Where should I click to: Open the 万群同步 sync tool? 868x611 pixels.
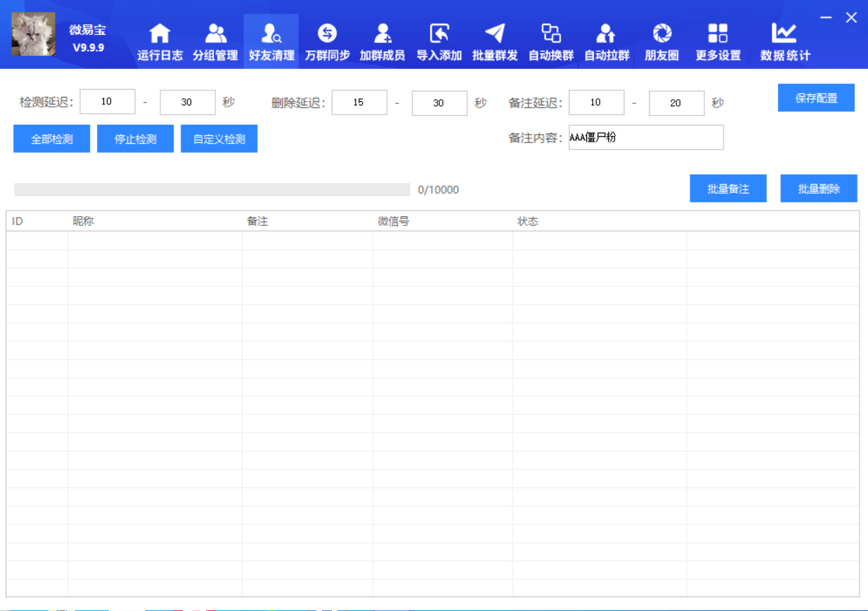327,40
